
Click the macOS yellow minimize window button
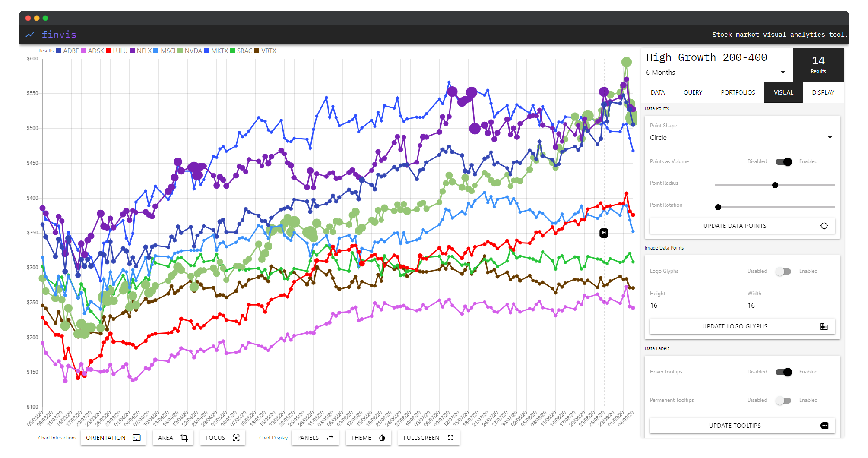[37, 18]
